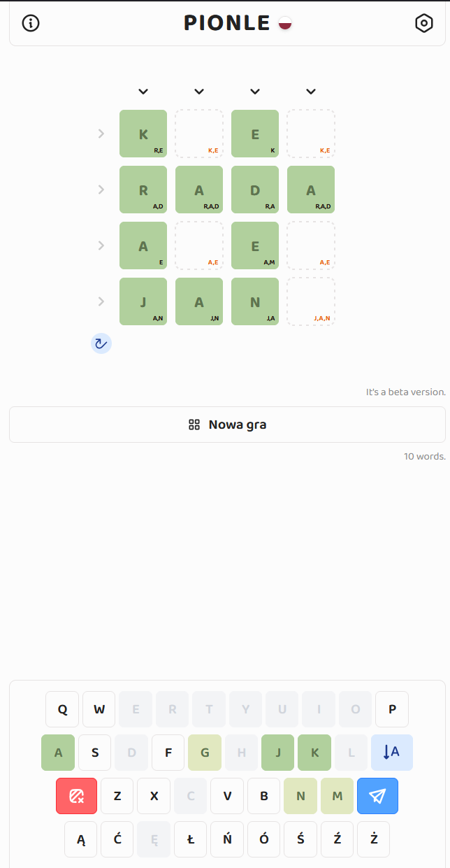The image size is (450, 868).
Task: Select empty tile with J,A,N hint
Action: (x=311, y=301)
